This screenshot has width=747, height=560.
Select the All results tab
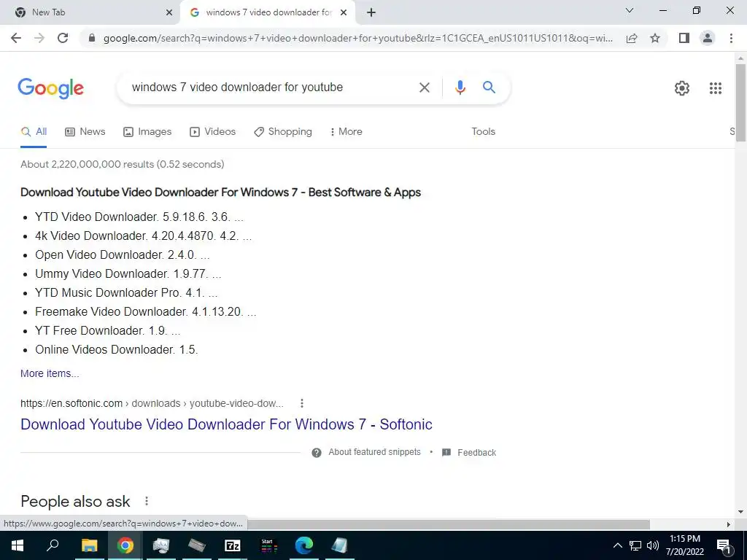point(34,132)
